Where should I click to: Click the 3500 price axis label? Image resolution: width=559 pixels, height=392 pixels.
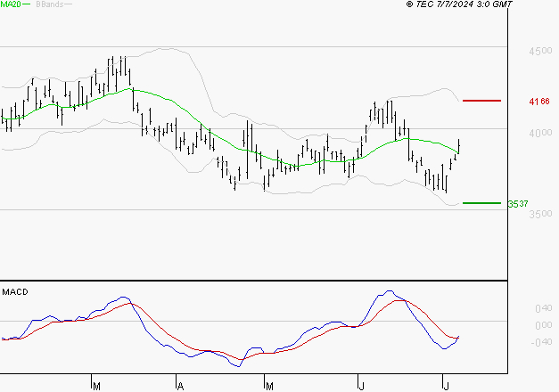[x=540, y=214]
